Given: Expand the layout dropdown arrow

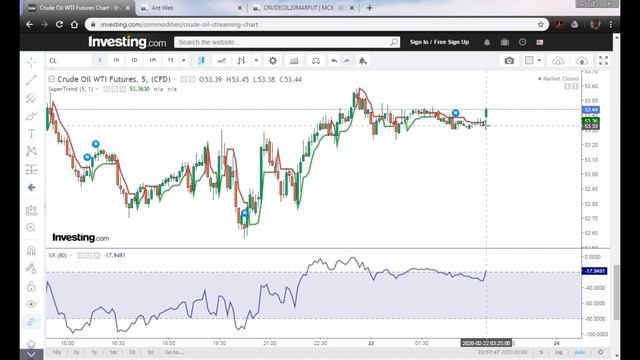Looking at the screenshot, I should coord(540,60).
